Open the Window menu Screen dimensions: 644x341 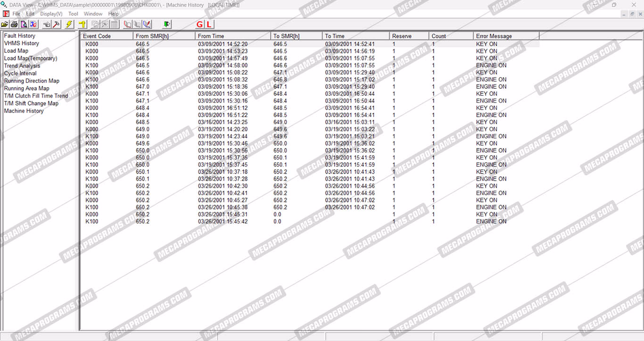[93, 14]
